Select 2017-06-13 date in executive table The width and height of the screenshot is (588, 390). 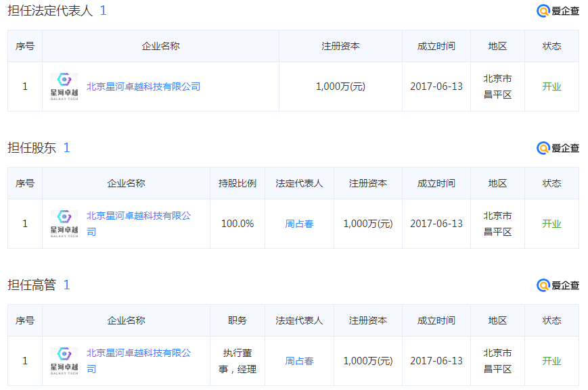(x=436, y=361)
